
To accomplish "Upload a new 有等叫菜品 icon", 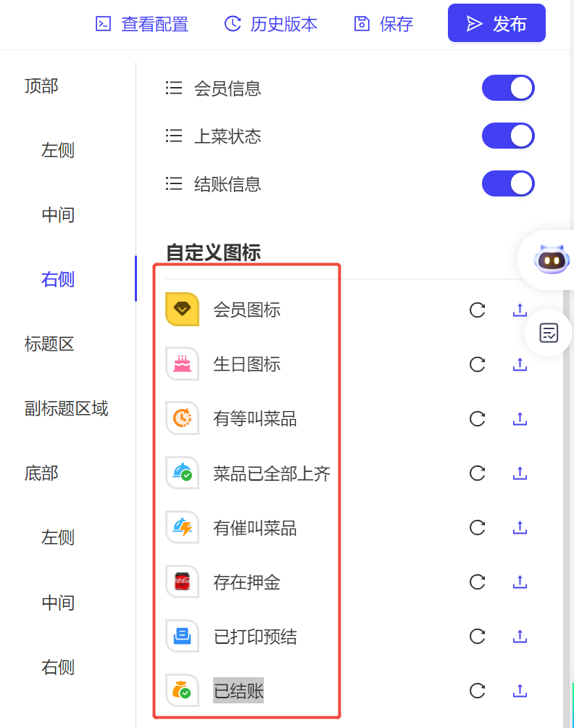I will click(x=520, y=419).
